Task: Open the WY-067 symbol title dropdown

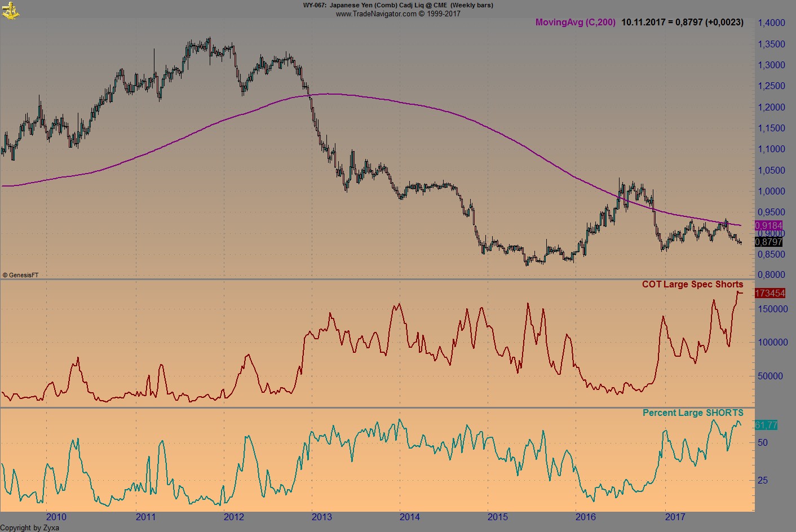Action: [314, 5]
